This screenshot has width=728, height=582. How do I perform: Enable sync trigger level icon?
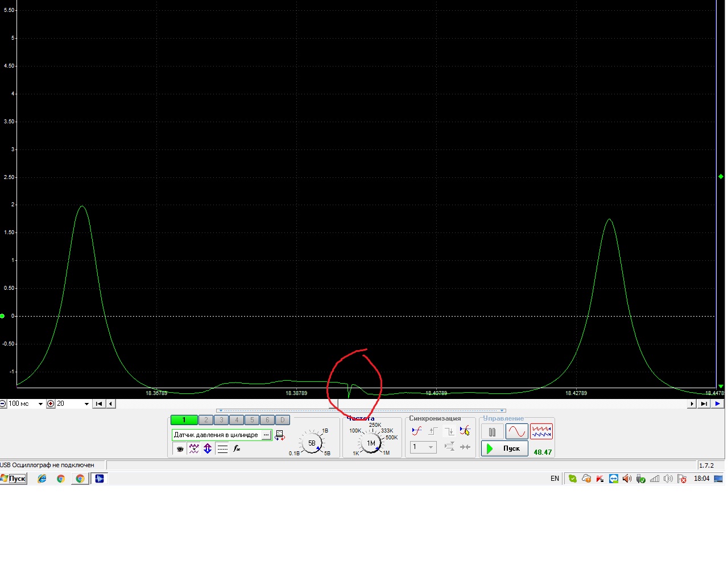click(417, 431)
